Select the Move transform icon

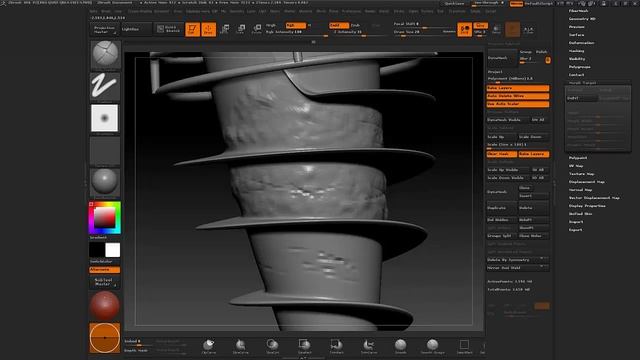(224, 29)
